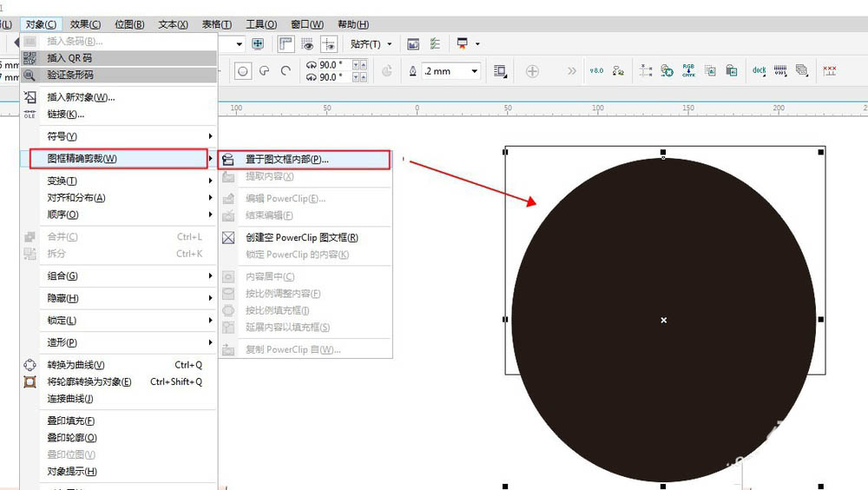Screen dimensions: 868x490
Task: Click the show guidelines icon
Action: 328,43
